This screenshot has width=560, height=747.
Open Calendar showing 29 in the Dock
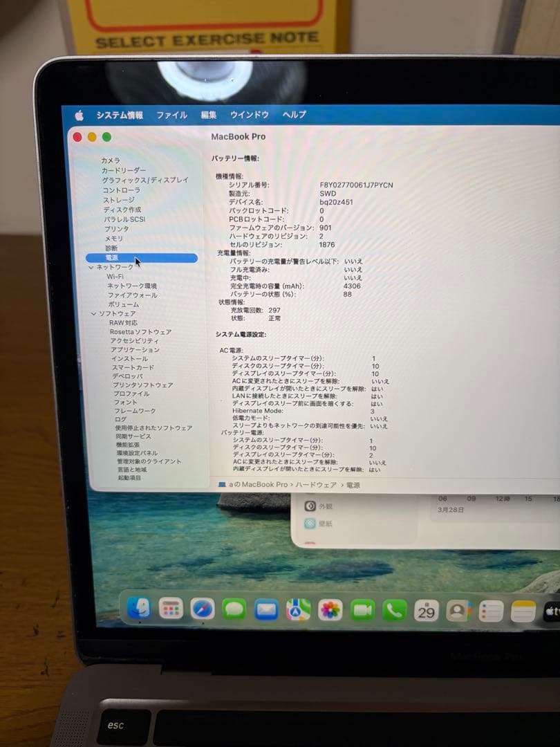click(x=426, y=611)
